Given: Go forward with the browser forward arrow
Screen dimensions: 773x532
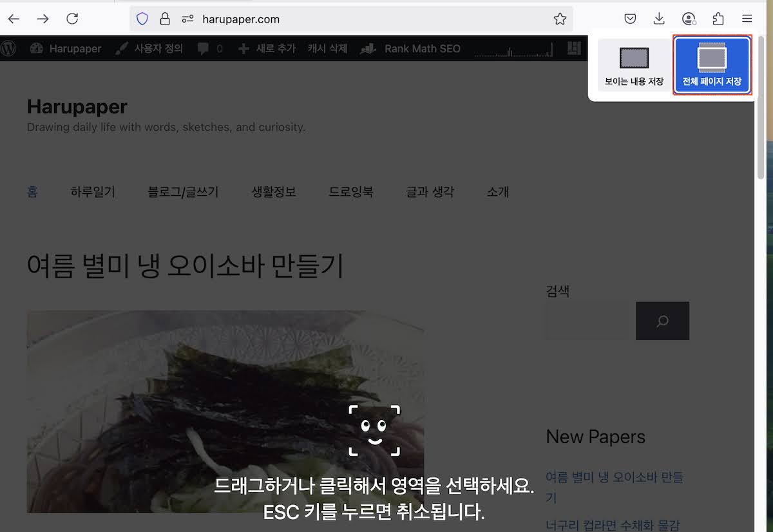Looking at the screenshot, I should click(x=43, y=19).
